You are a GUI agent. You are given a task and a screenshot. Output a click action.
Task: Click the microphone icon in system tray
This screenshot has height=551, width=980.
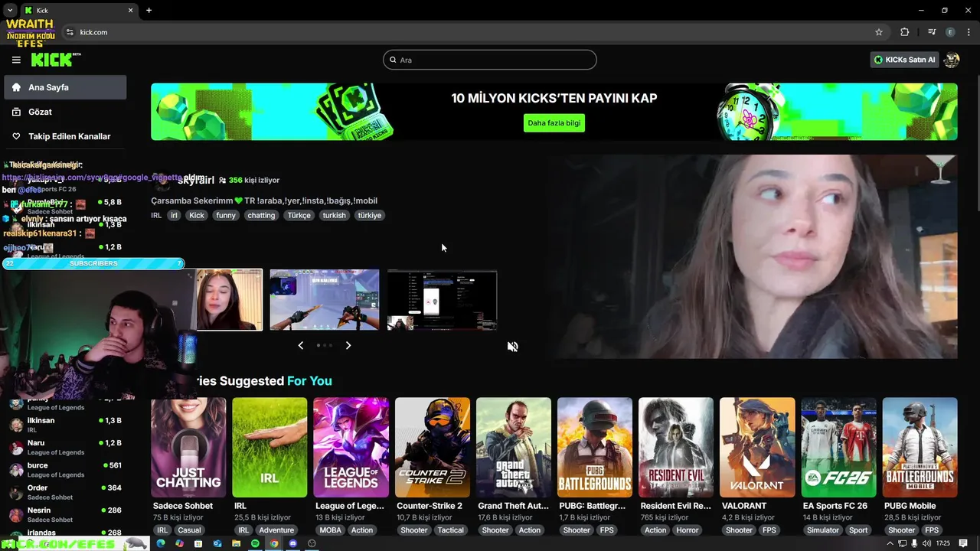click(914, 543)
